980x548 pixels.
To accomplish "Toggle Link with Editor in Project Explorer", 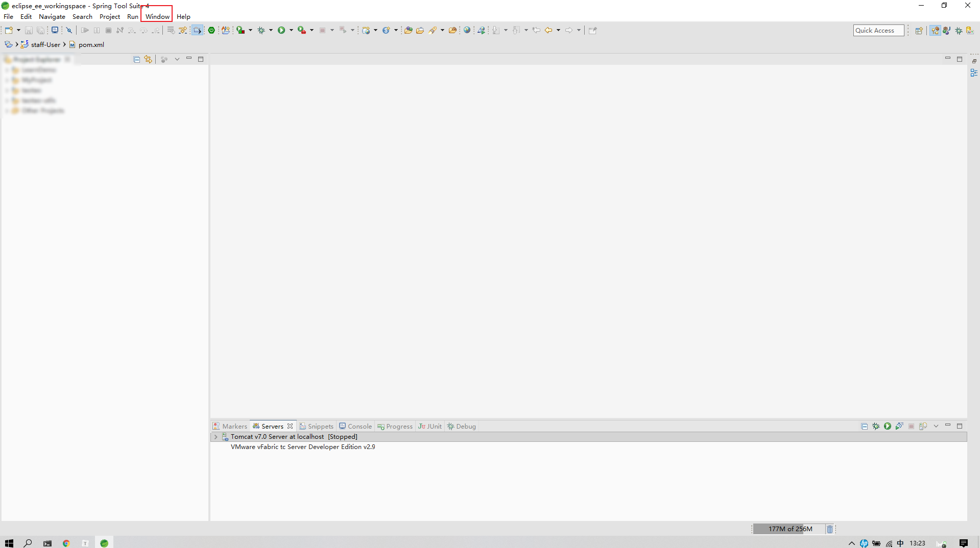I will pos(148,59).
